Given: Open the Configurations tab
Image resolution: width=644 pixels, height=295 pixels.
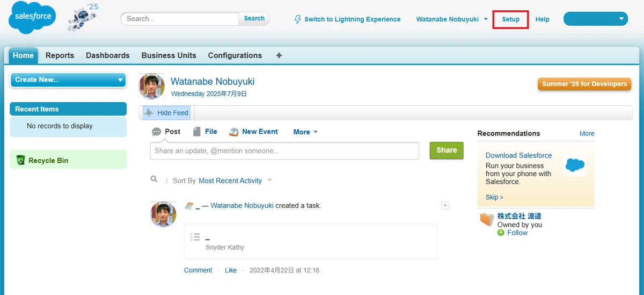Looking at the screenshot, I should (235, 55).
